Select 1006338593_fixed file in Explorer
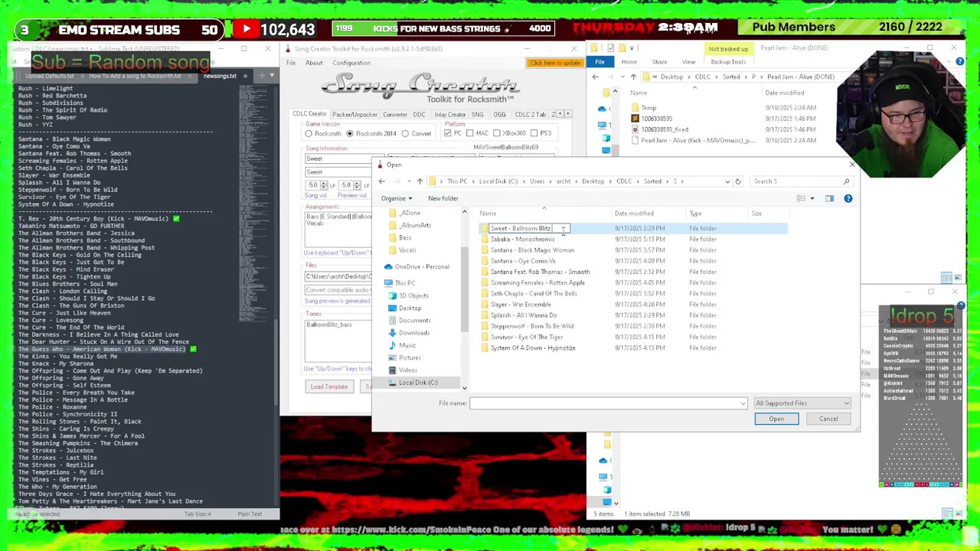 coord(665,129)
